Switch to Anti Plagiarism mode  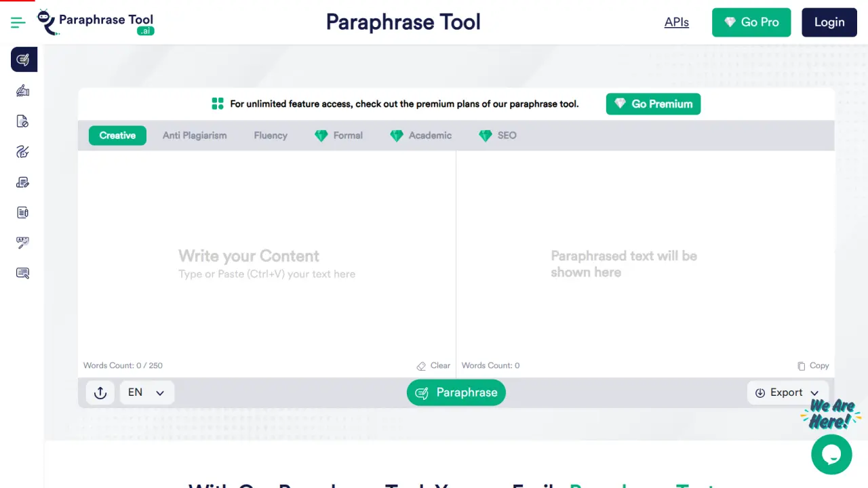tap(195, 136)
